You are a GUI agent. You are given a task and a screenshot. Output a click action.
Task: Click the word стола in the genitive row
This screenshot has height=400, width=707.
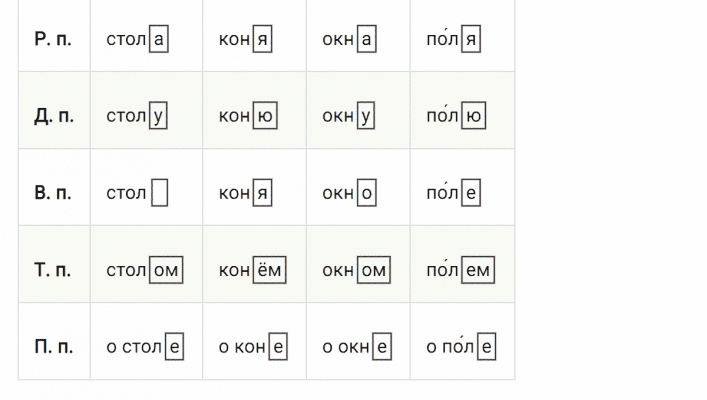pyautogui.click(x=136, y=39)
